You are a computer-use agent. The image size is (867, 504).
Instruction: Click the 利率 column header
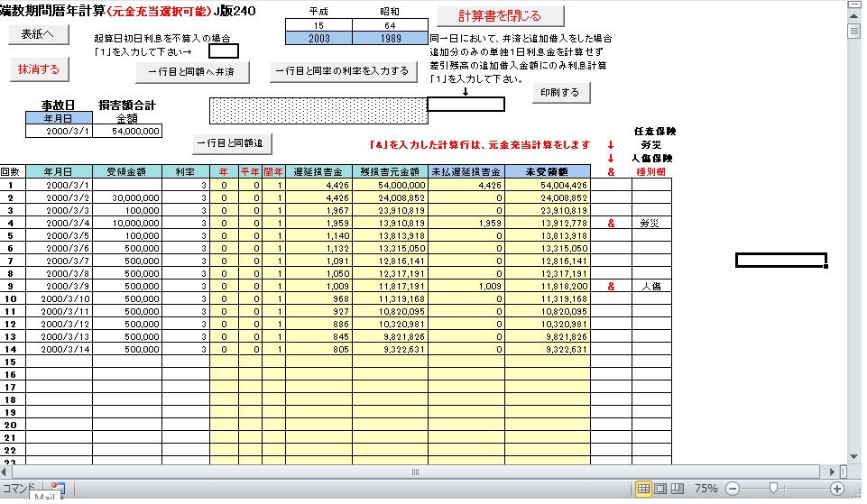(185, 172)
